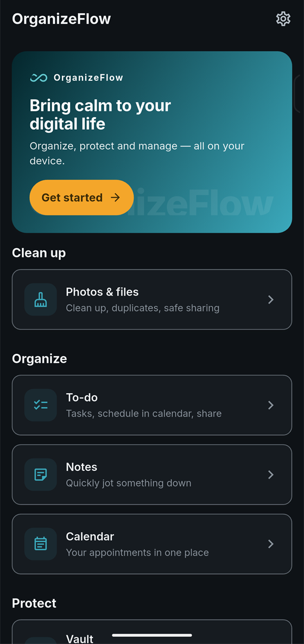The width and height of the screenshot is (304, 644).
Task: Click the OrganizeFlow infinity logo icon
Action: [x=39, y=78]
